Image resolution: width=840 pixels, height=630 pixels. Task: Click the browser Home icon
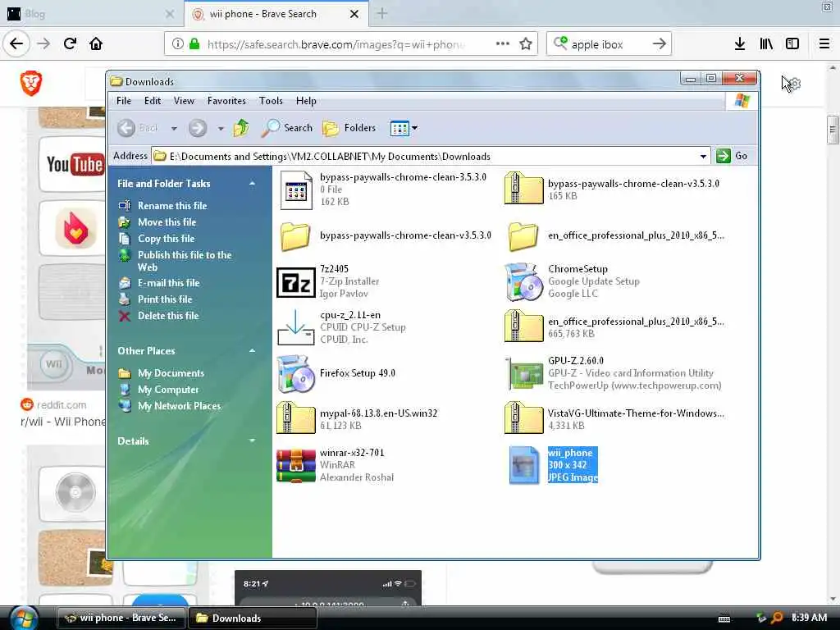96,43
